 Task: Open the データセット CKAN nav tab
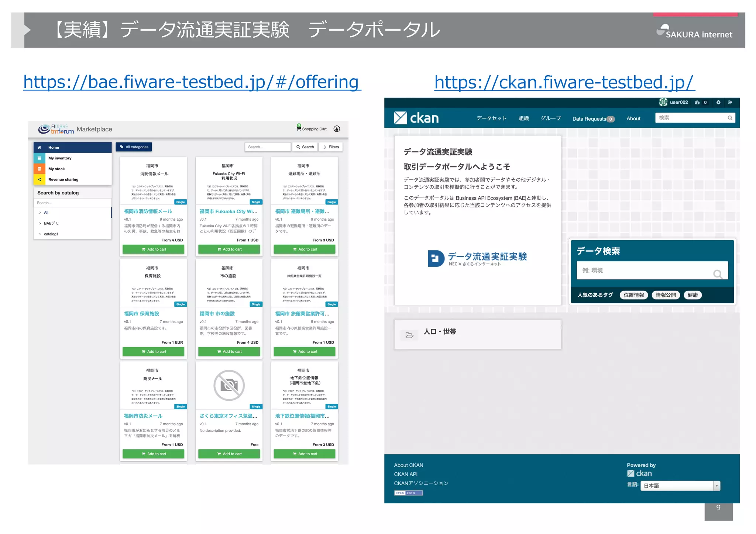click(491, 118)
